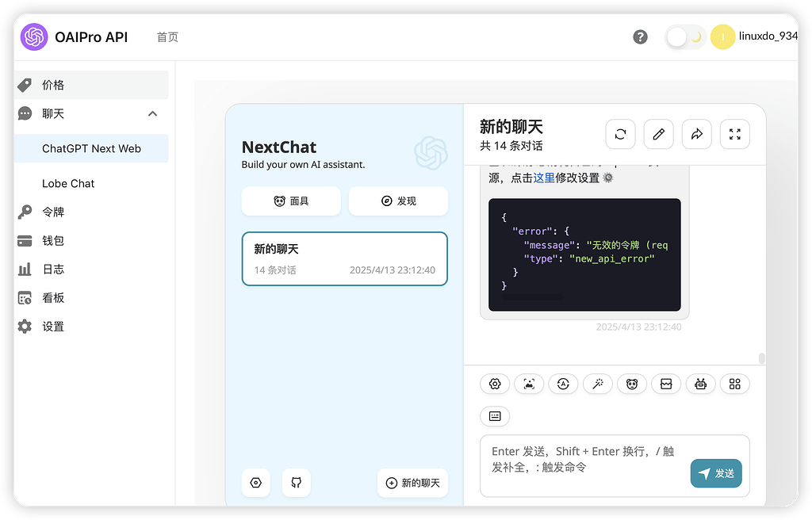Click the 设置 gear sidebar icon
The height and width of the screenshot is (520, 812).
tap(25, 327)
